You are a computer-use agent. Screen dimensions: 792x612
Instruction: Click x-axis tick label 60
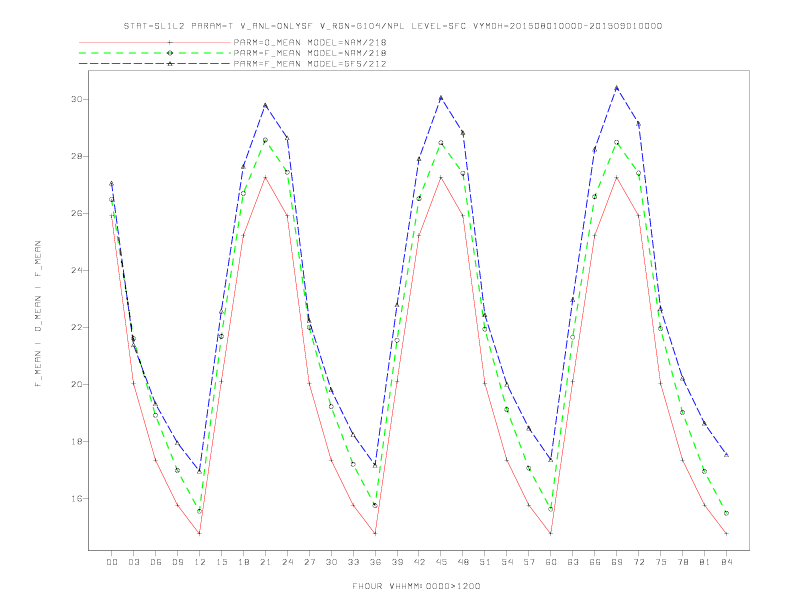pos(551,562)
